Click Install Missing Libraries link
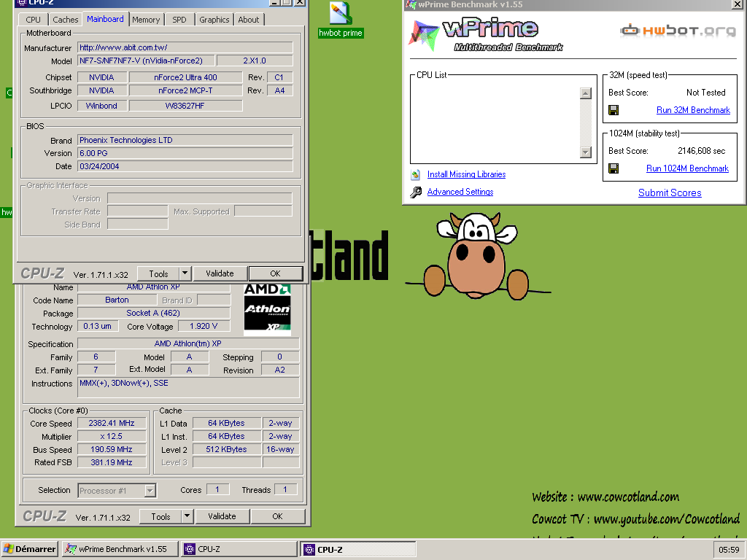This screenshot has width=747, height=560. 466,174
